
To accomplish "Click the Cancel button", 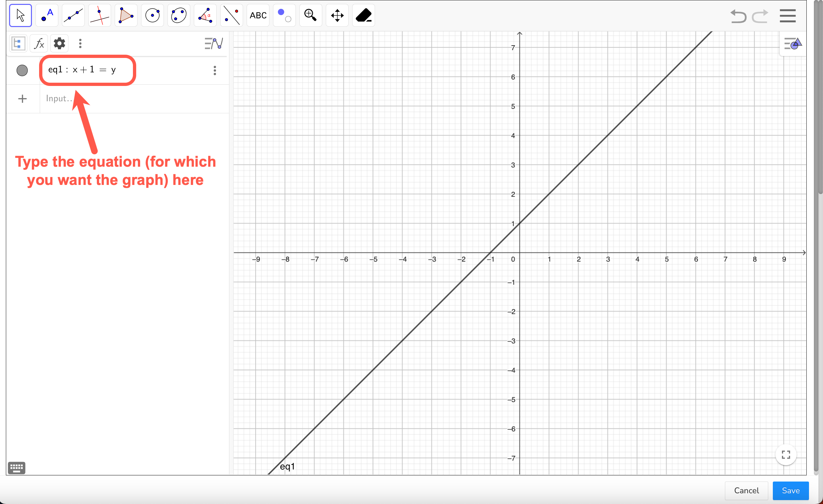I will pos(746,490).
